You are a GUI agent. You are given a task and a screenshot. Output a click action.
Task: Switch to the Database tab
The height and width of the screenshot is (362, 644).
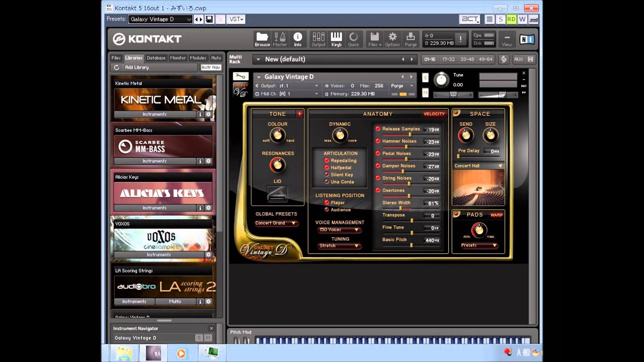tap(156, 58)
